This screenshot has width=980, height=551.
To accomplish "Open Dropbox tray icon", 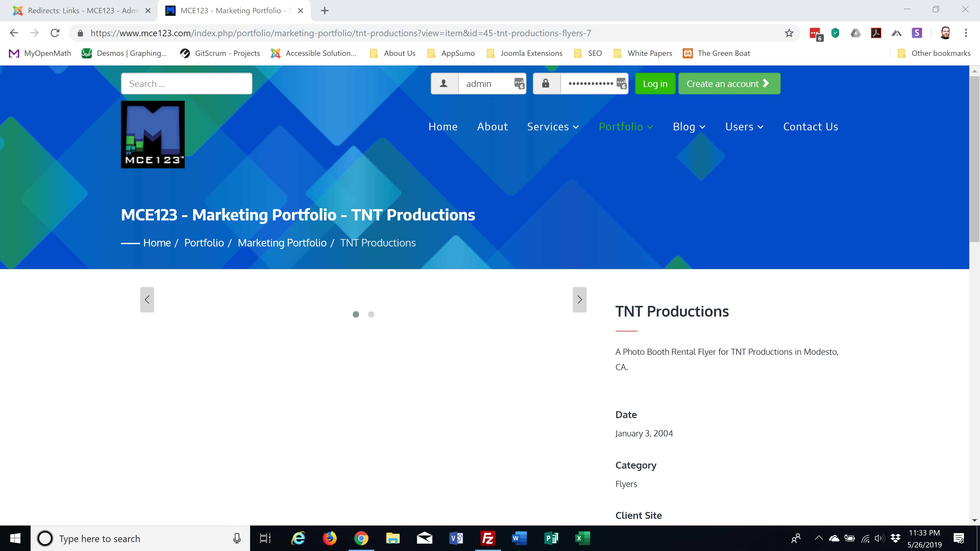I will click(895, 538).
